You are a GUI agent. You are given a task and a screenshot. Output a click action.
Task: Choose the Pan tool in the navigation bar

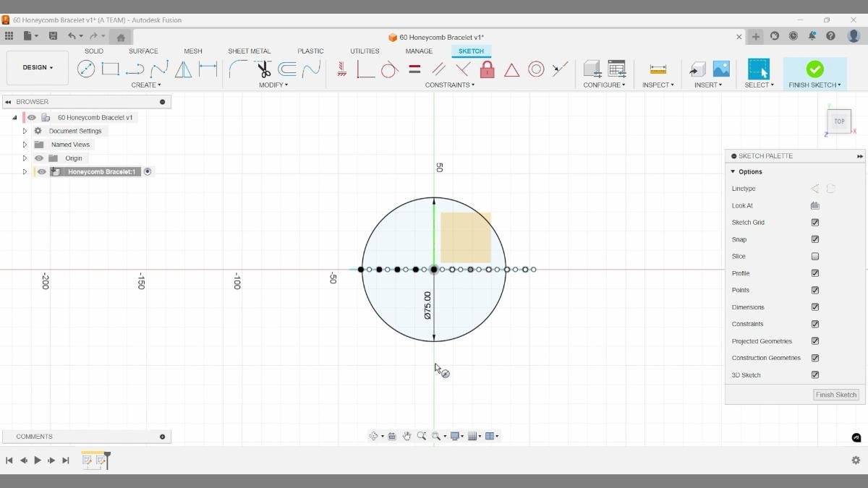pyautogui.click(x=407, y=435)
